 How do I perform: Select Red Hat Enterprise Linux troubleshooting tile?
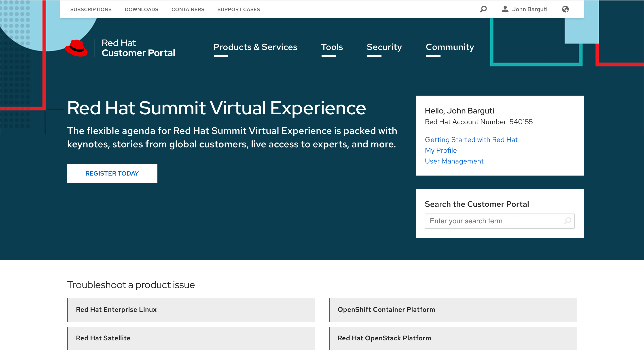tap(191, 310)
